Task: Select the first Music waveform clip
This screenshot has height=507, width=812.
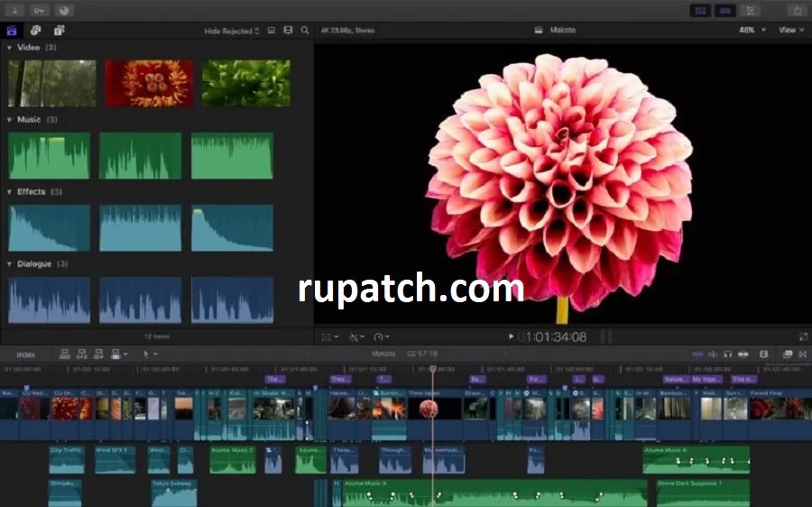Action: (50, 156)
